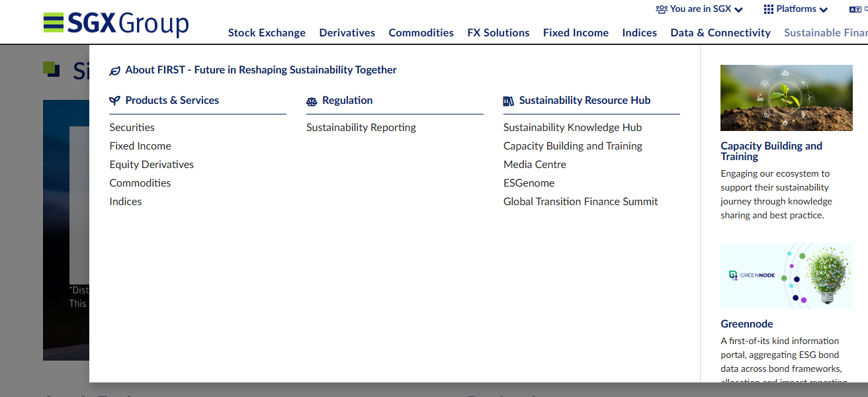Click the books icon for Sustainability Resource Hub
The width and height of the screenshot is (868, 397).
(x=509, y=101)
